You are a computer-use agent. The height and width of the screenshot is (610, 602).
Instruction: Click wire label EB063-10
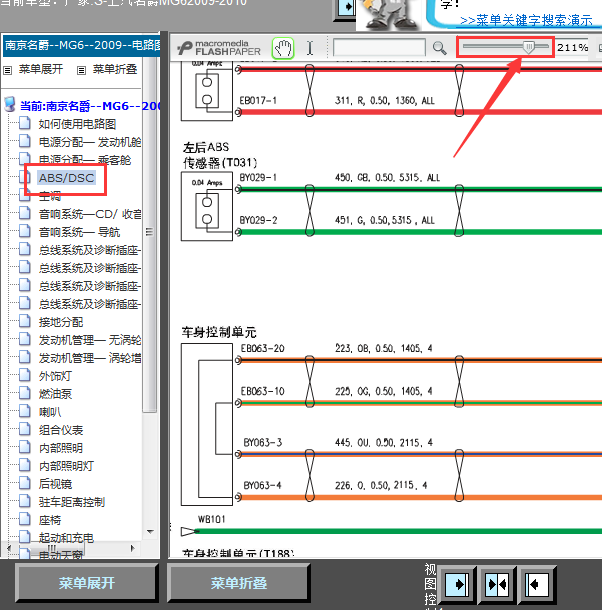(262, 391)
